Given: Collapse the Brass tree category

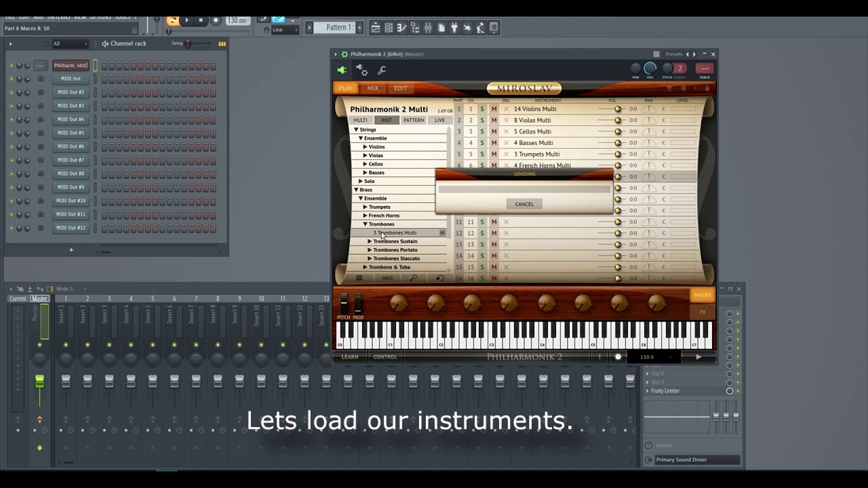Looking at the screenshot, I should tap(357, 190).
